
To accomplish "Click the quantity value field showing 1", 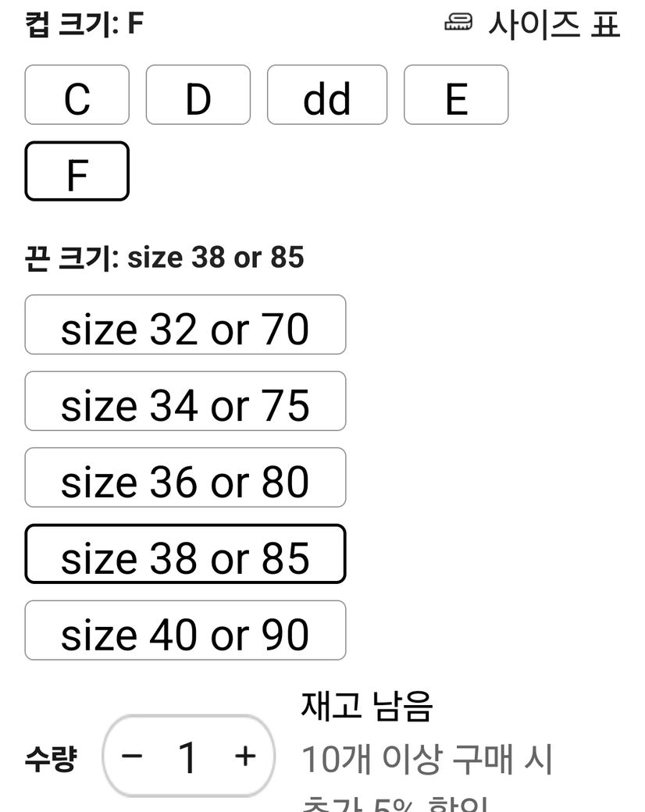I will pyautogui.click(x=188, y=756).
